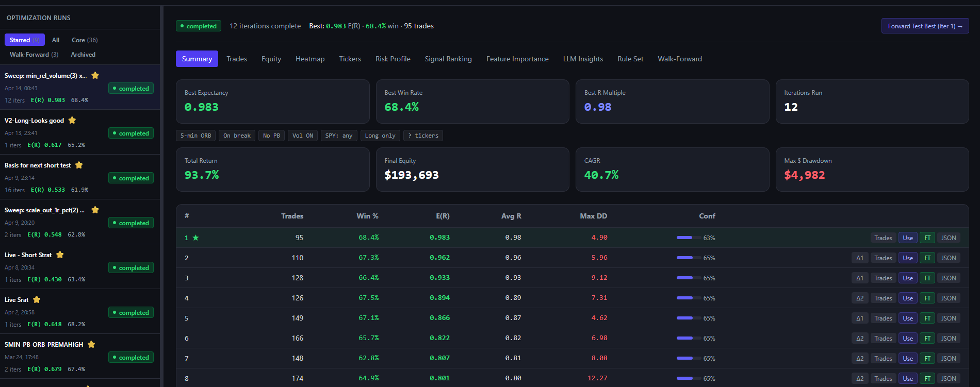This screenshot has width=980, height=387.
Task: Click FT for iteration 6
Action: [x=927, y=338]
